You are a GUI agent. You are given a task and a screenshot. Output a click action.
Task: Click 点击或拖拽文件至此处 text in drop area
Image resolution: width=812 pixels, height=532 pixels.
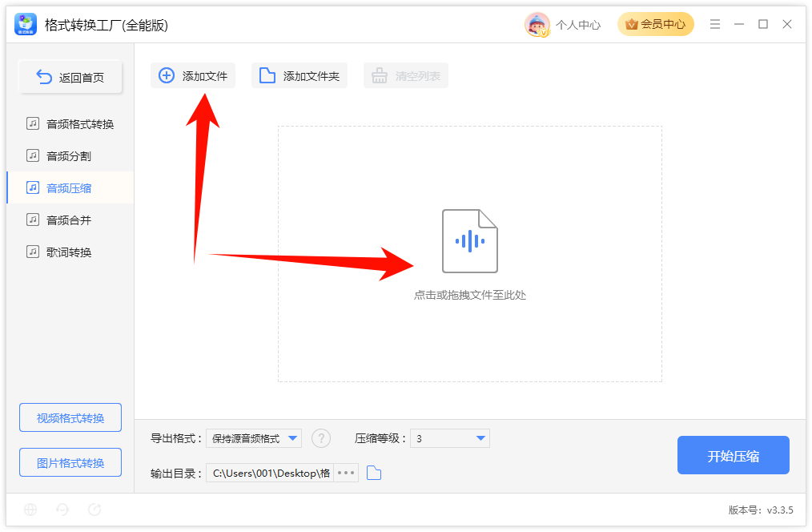tap(470, 296)
